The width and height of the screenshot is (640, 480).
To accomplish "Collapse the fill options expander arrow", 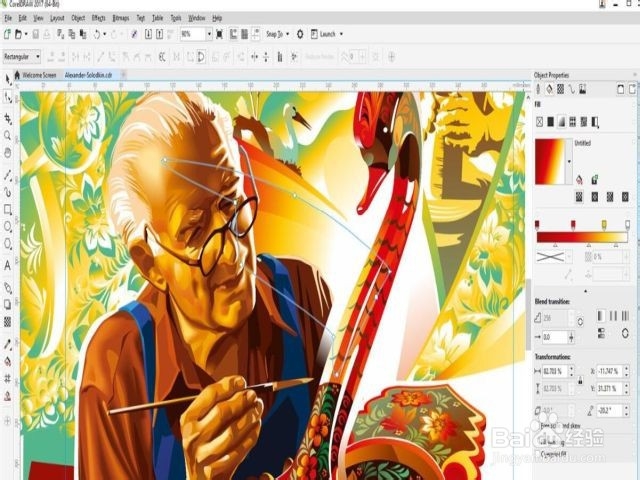I will 586,291.
